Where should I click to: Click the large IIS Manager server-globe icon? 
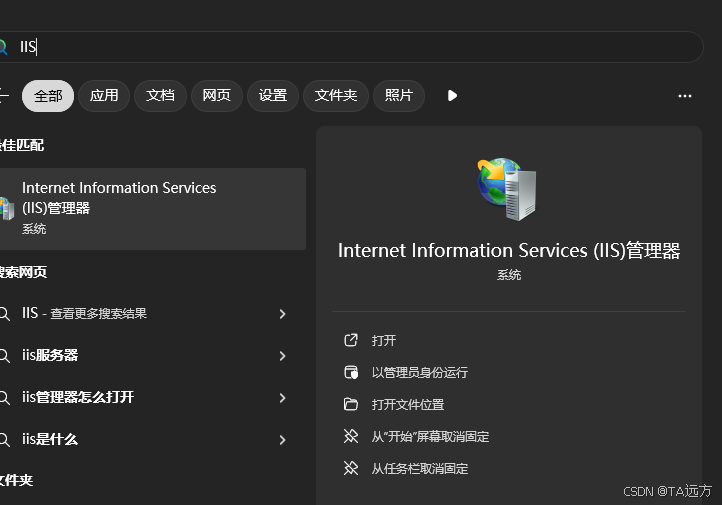click(x=507, y=189)
